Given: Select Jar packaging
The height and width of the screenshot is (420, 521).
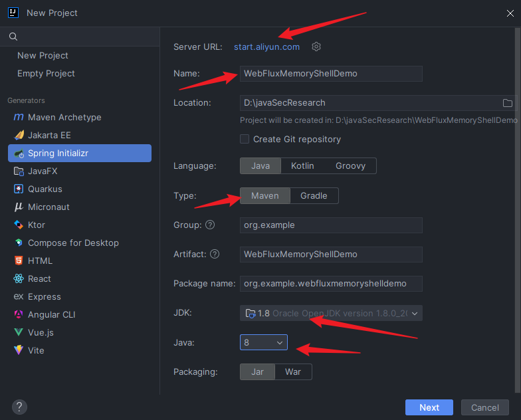Looking at the screenshot, I should [x=258, y=372].
